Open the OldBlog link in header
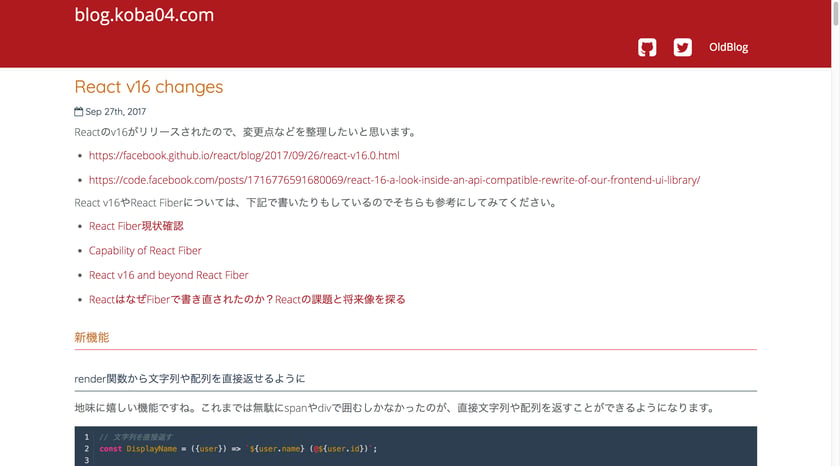The width and height of the screenshot is (840, 466). click(729, 47)
